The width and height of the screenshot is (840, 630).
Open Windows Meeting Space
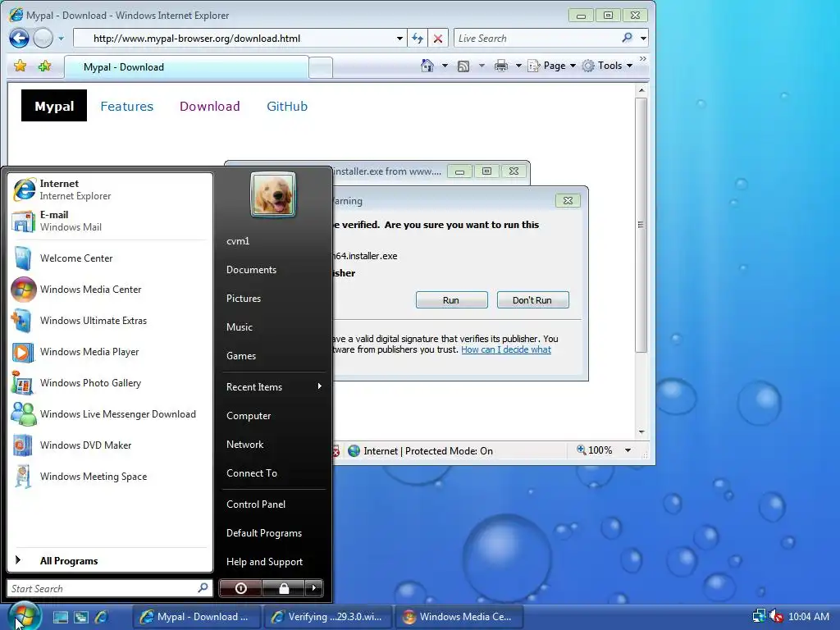pos(109,477)
